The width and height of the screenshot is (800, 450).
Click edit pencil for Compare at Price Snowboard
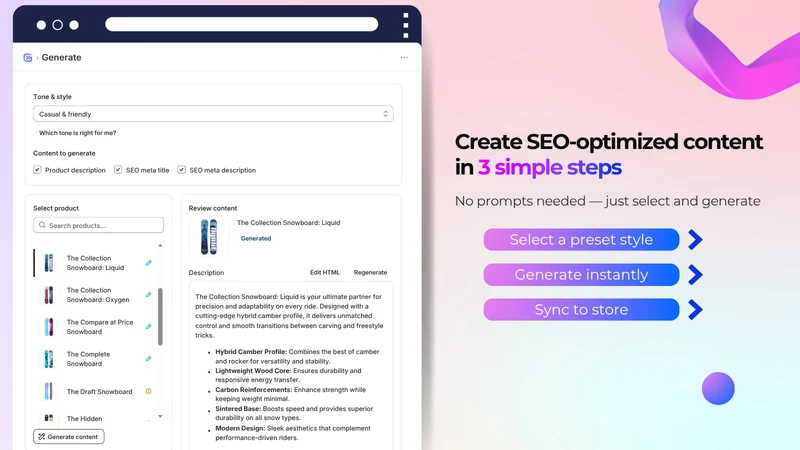tap(148, 327)
